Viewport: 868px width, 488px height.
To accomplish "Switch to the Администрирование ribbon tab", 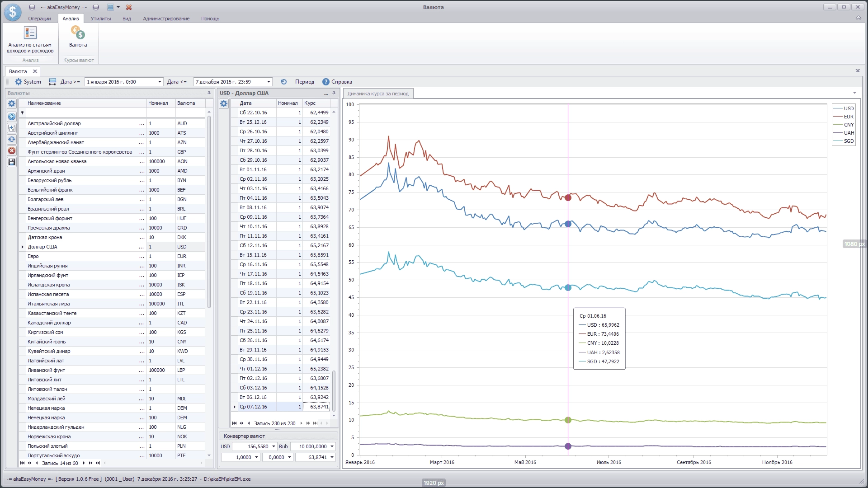I will (166, 19).
